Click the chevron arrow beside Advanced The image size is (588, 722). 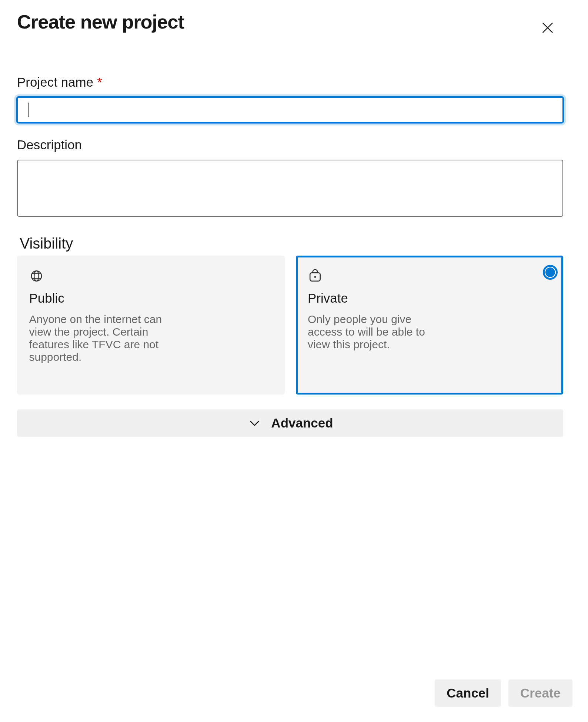(x=254, y=423)
